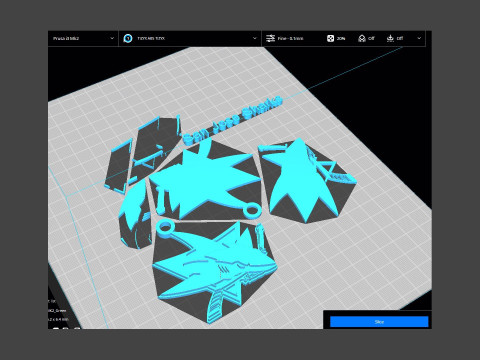Click the blue Slice button
480x360 pixels.
[379, 322]
